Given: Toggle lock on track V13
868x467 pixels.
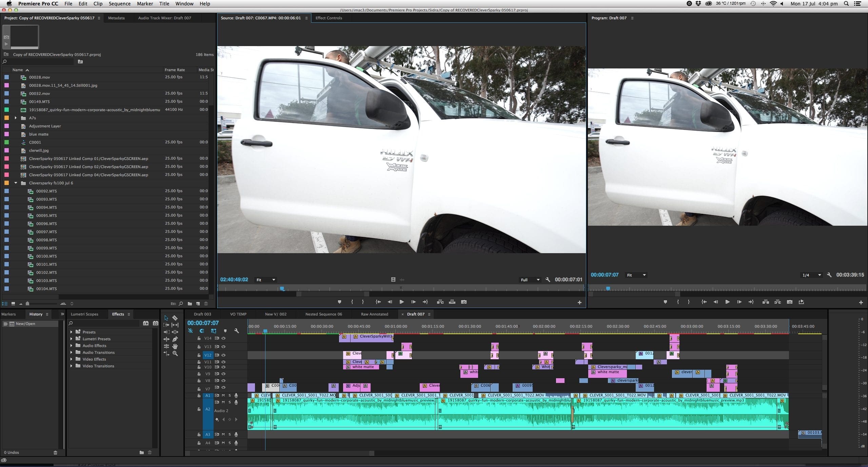Looking at the screenshot, I should click(x=199, y=347).
